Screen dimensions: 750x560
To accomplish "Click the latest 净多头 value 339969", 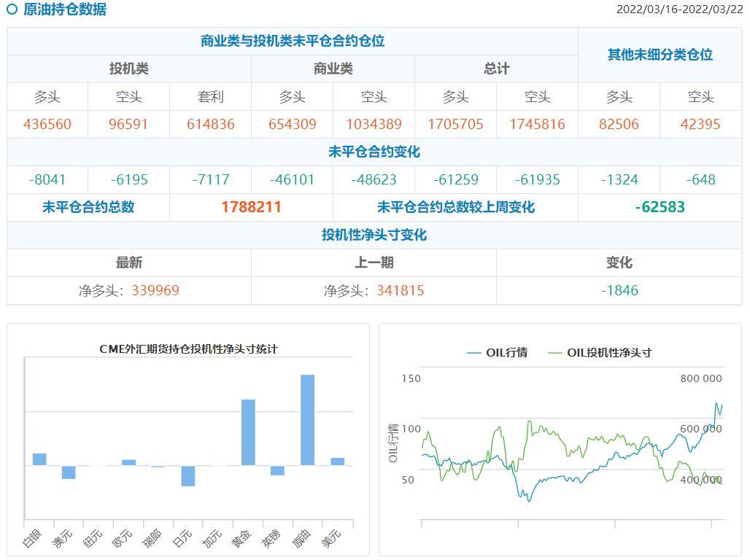I will tap(155, 290).
